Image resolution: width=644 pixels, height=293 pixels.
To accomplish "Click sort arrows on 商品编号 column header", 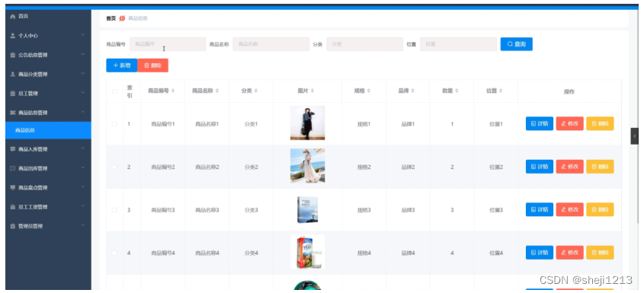I will tap(173, 91).
